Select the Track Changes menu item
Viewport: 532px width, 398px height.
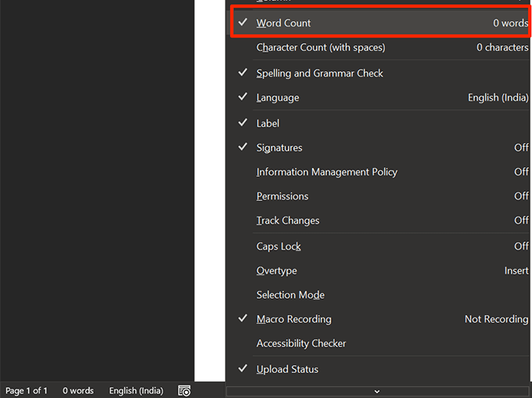(x=287, y=221)
